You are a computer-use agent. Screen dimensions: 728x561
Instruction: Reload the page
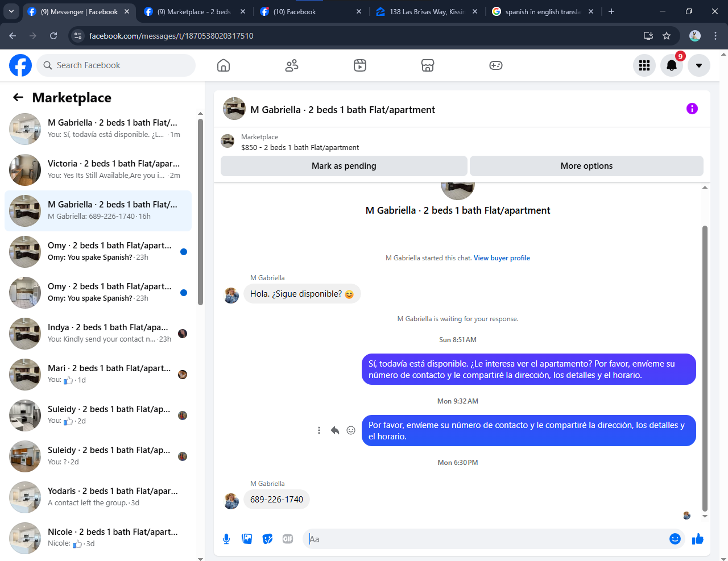tap(53, 36)
